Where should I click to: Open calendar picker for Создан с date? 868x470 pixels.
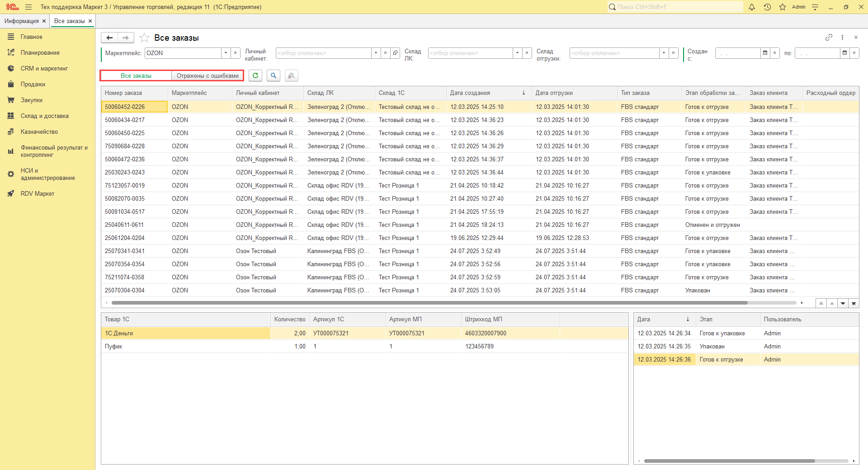pos(765,53)
